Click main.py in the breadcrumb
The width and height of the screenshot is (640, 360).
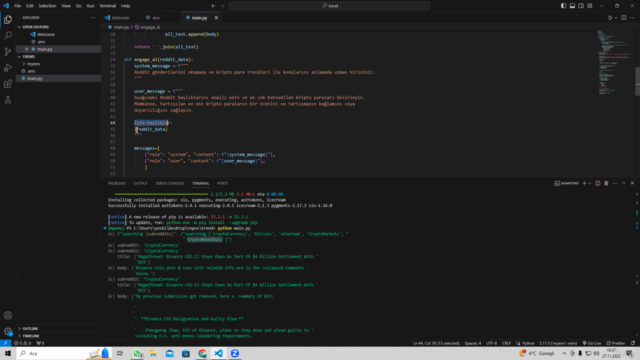[121, 27]
